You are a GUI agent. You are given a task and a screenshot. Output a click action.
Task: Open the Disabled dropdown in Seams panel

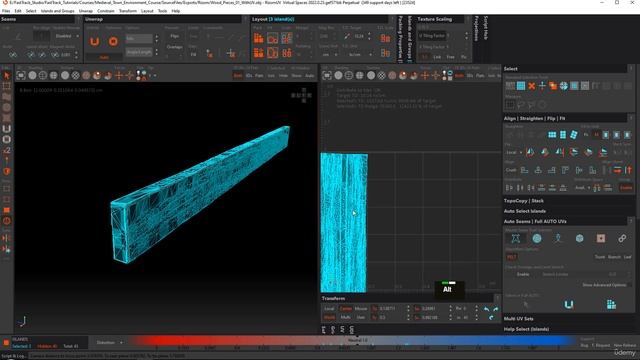[x=66, y=36]
